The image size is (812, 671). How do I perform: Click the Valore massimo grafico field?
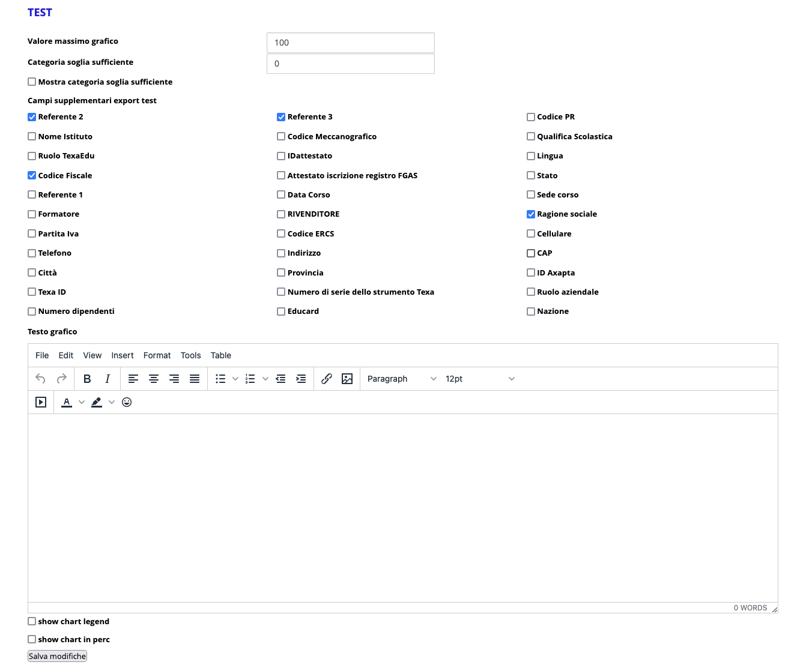coord(350,43)
